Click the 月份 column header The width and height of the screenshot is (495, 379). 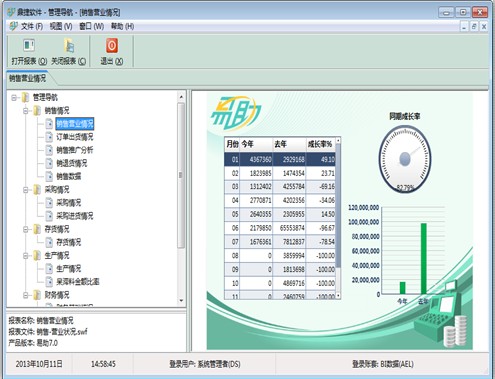click(232, 144)
